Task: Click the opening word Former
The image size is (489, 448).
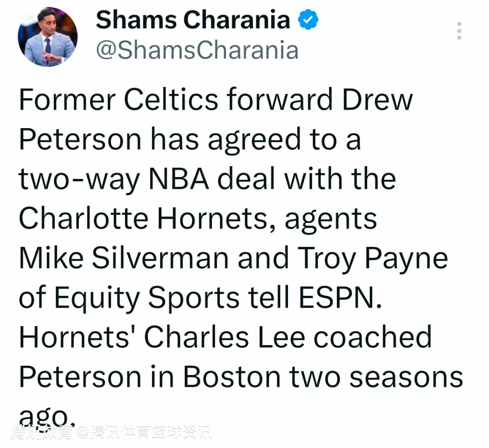Action: tap(67, 100)
